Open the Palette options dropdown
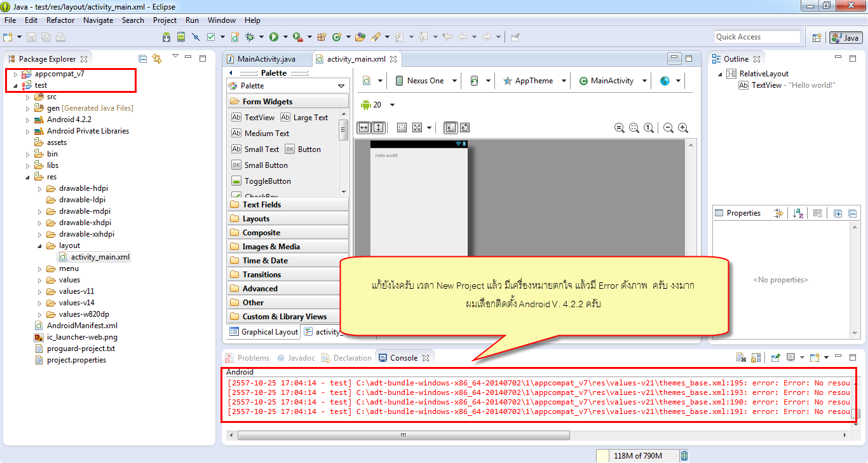This screenshot has height=463, width=868. pos(341,86)
